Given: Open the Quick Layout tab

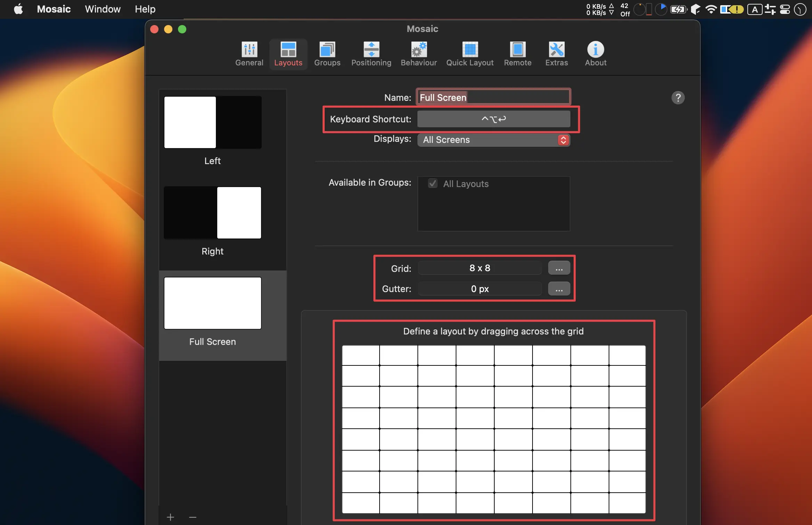Looking at the screenshot, I should pyautogui.click(x=470, y=54).
